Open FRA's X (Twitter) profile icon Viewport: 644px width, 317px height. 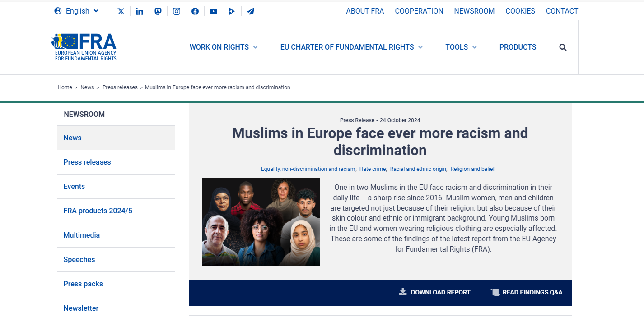(x=121, y=11)
